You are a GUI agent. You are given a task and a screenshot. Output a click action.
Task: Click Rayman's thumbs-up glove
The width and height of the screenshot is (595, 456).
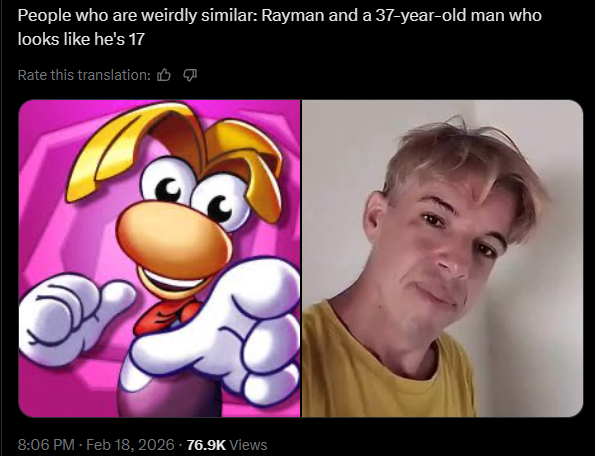pyautogui.click(x=72, y=315)
